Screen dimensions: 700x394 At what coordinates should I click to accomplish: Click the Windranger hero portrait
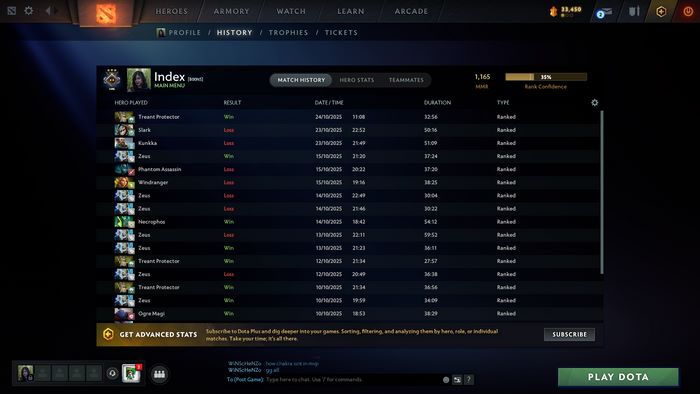124,182
